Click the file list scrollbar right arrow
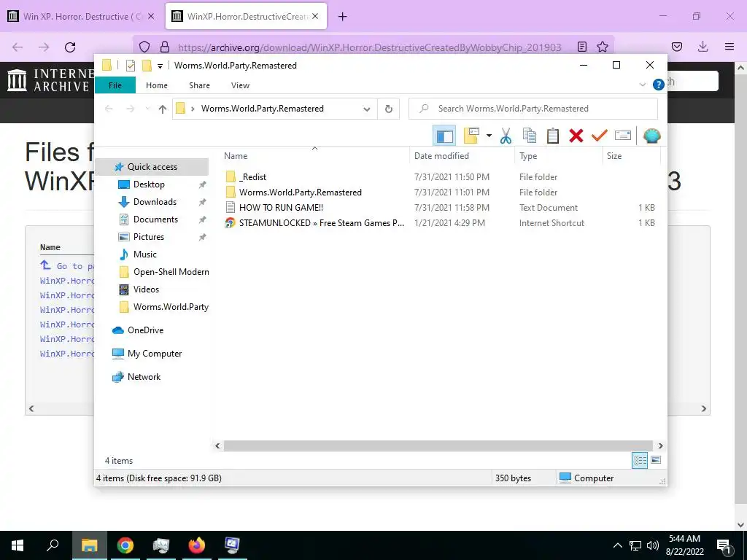The width and height of the screenshot is (747, 560). 660,446
